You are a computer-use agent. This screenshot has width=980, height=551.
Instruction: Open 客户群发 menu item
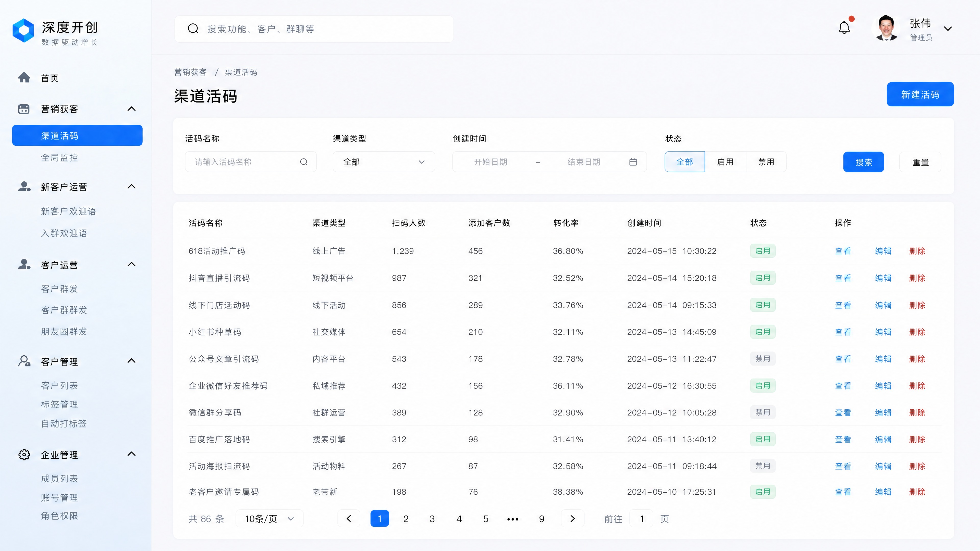point(60,289)
